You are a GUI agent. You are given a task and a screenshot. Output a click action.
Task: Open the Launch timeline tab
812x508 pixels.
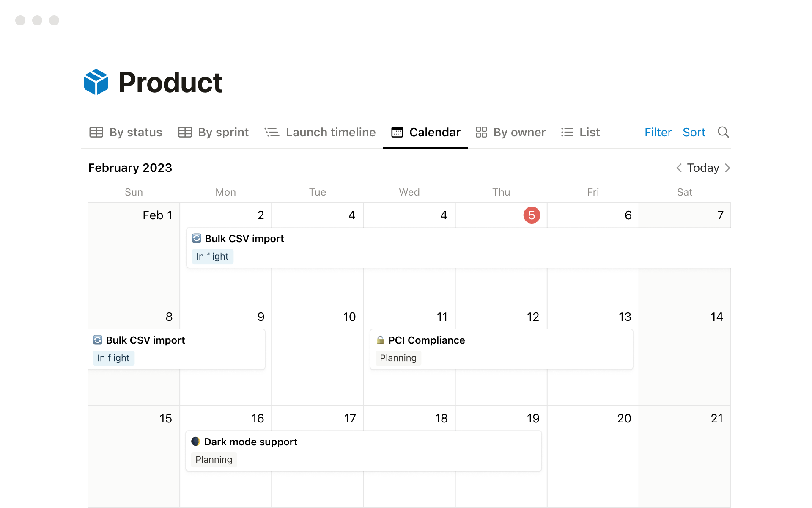coord(320,133)
